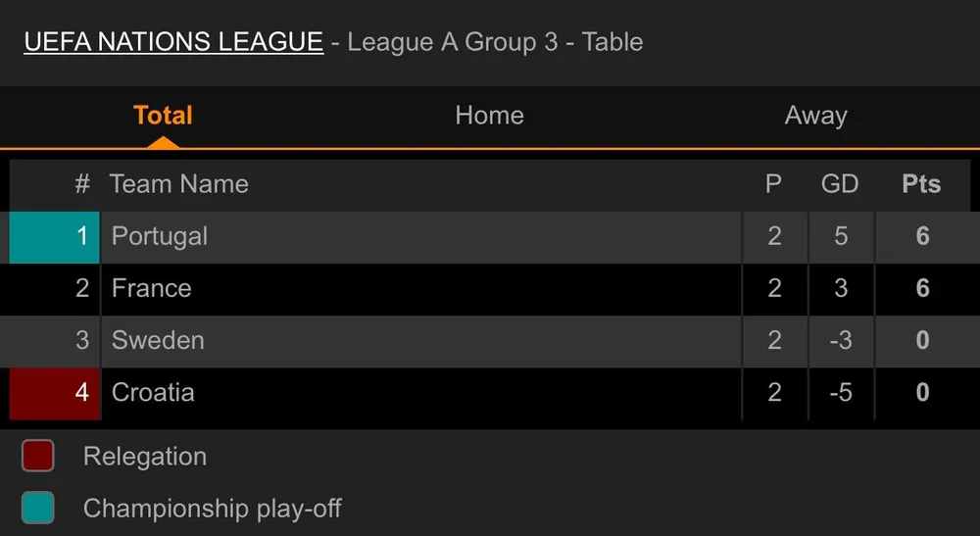Screen dimensions: 980x536
Task: Click the P column header
Action: (x=773, y=184)
